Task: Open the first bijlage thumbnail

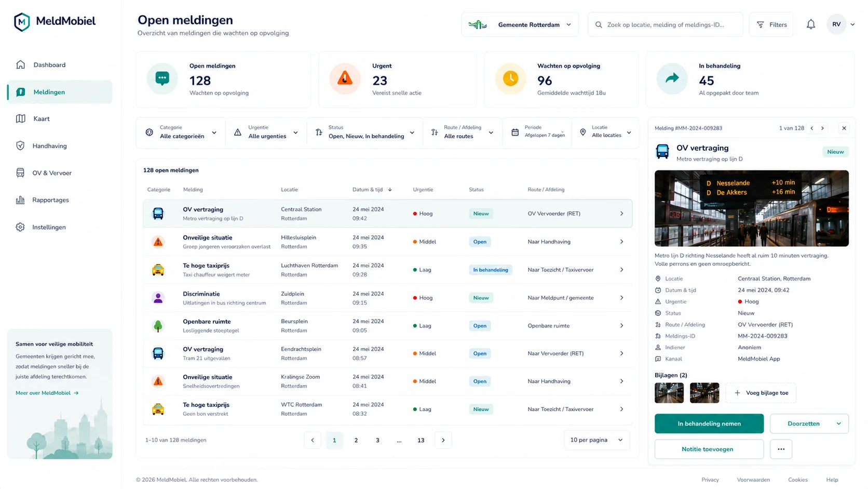Action: [669, 393]
